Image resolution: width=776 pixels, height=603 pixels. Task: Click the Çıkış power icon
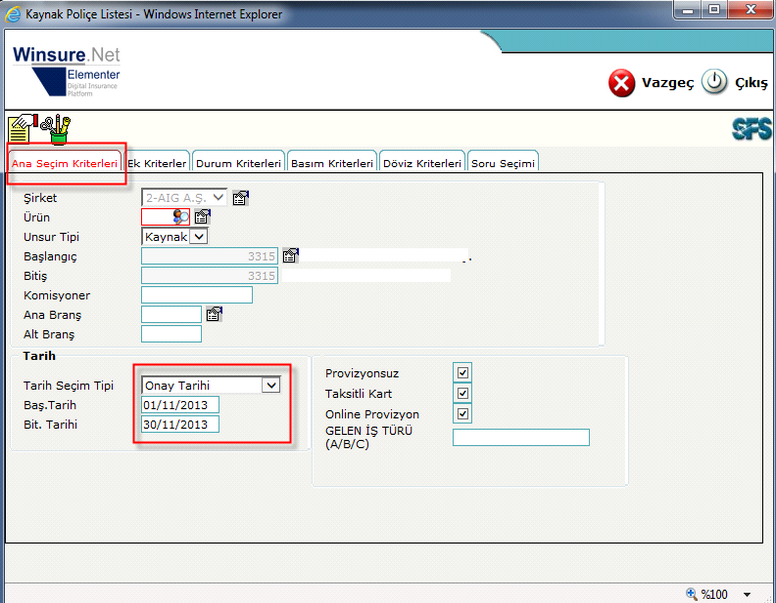[x=714, y=83]
